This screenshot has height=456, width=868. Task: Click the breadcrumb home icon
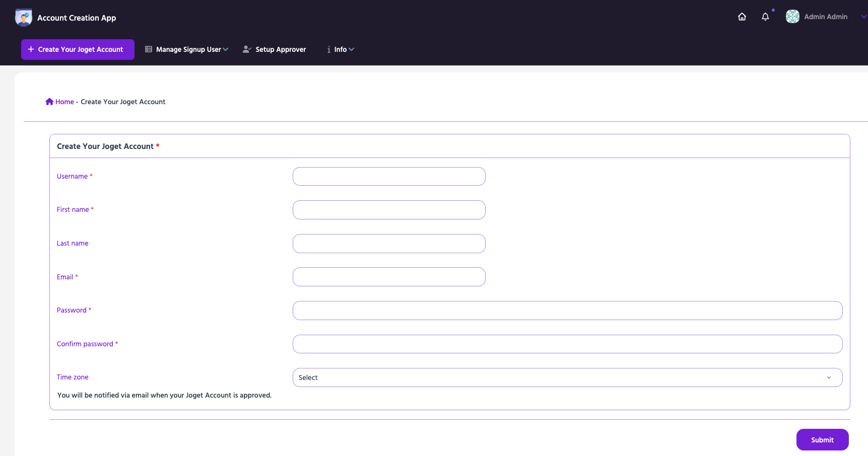(49, 102)
